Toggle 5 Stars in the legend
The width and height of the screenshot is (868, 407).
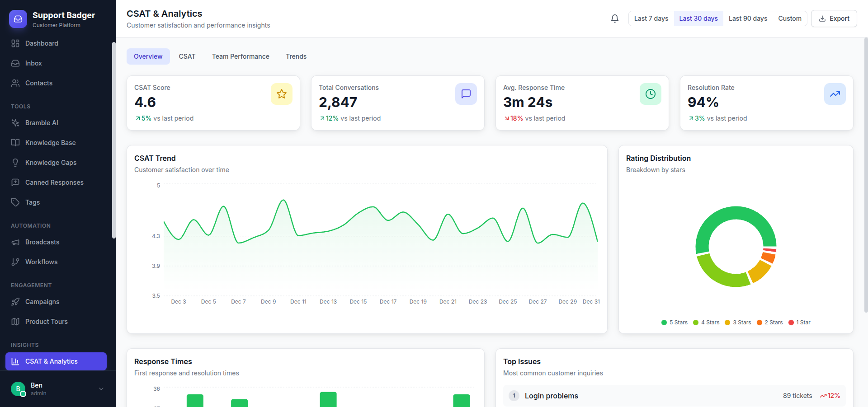[674, 322]
